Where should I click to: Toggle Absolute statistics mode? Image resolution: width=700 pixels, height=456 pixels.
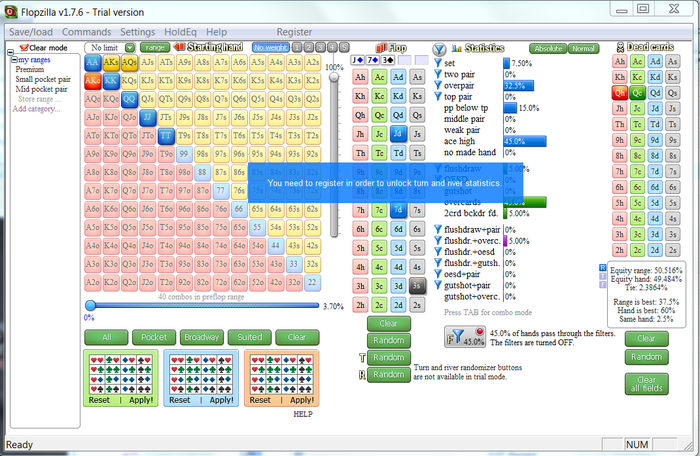tap(548, 48)
